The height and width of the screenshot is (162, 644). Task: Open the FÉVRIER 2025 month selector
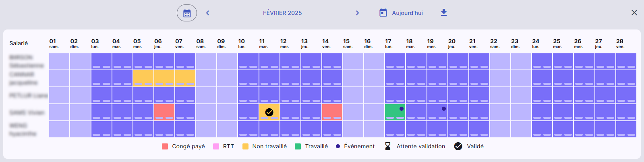(x=282, y=13)
